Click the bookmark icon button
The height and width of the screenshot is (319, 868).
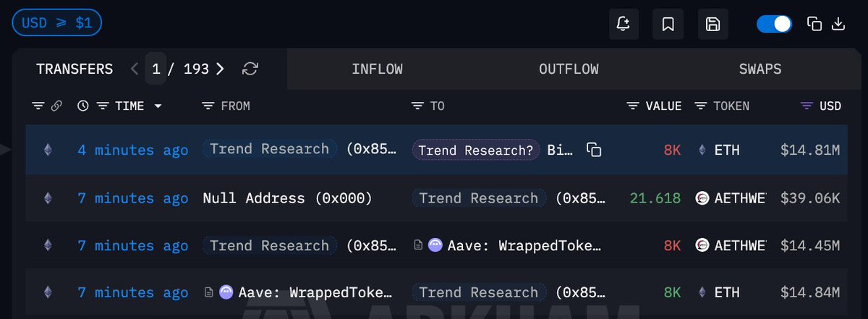(668, 24)
